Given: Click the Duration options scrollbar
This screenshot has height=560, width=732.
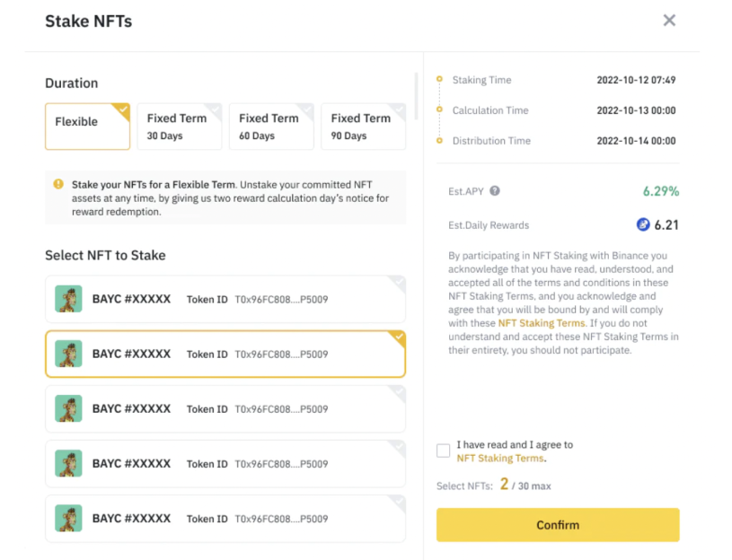Looking at the screenshot, I should click(416, 96).
